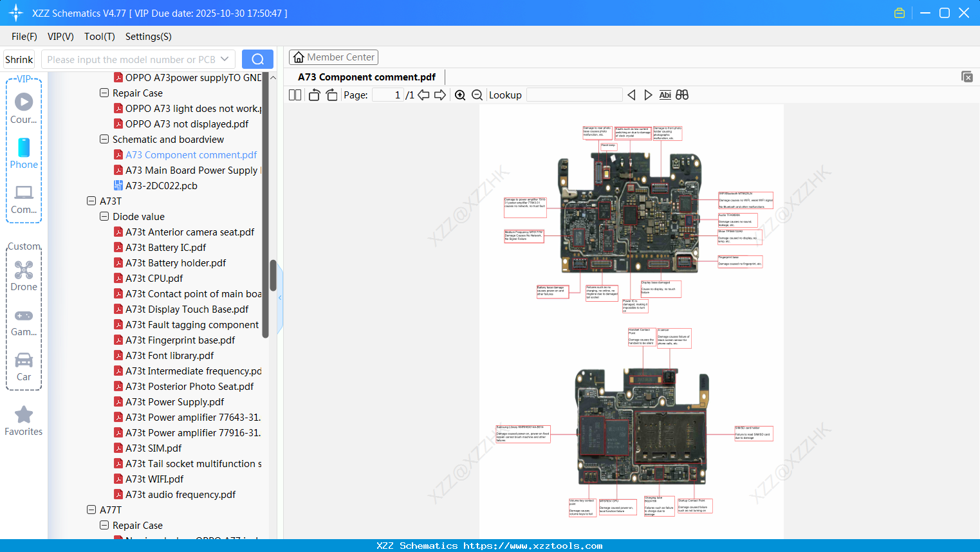Rotate the PDF page clockwise
The height and width of the screenshot is (552, 980).
coord(331,95)
